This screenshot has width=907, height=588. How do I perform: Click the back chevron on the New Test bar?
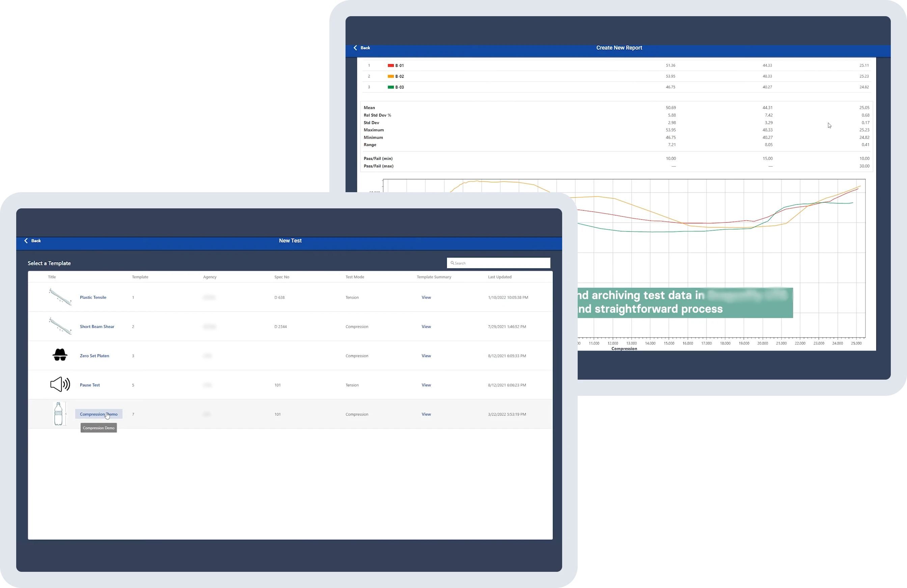coord(26,240)
